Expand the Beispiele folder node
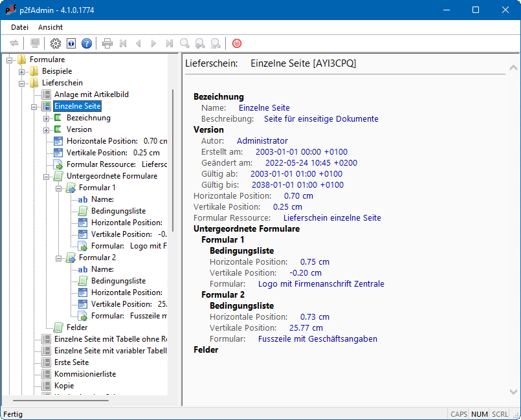The width and height of the screenshot is (521, 420). click(x=21, y=71)
